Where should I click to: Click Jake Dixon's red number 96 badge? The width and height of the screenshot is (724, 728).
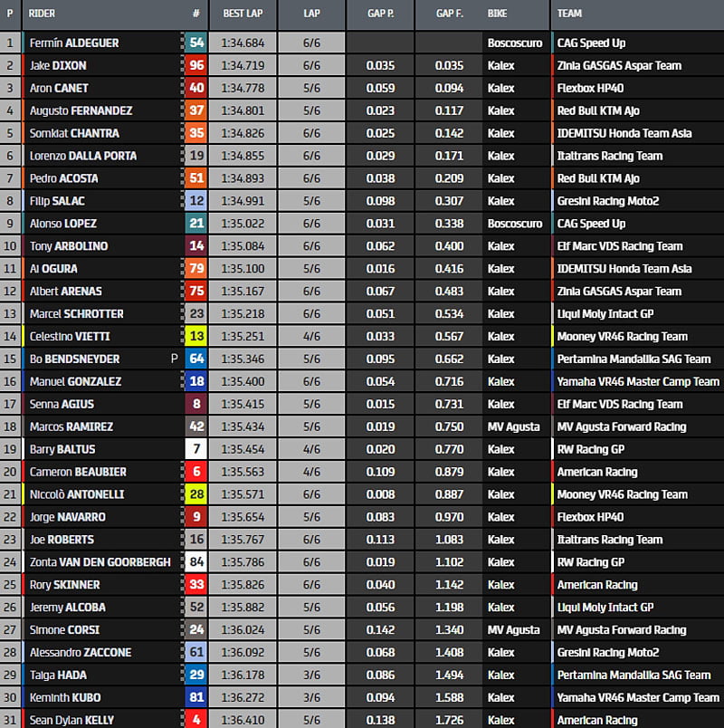[196, 65]
